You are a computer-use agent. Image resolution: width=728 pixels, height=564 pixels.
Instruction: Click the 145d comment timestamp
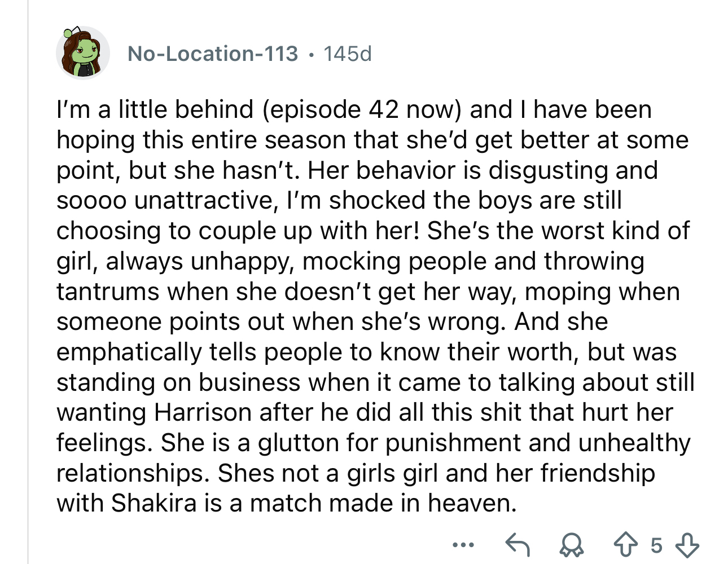[348, 54]
